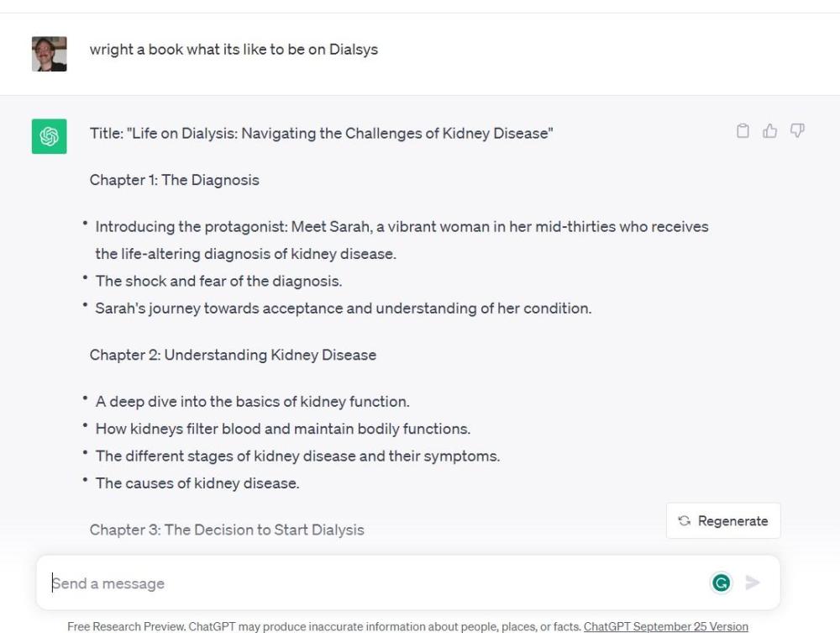The height and width of the screenshot is (633, 840).
Task: Give the response a thumbs up
Action: coord(769,131)
